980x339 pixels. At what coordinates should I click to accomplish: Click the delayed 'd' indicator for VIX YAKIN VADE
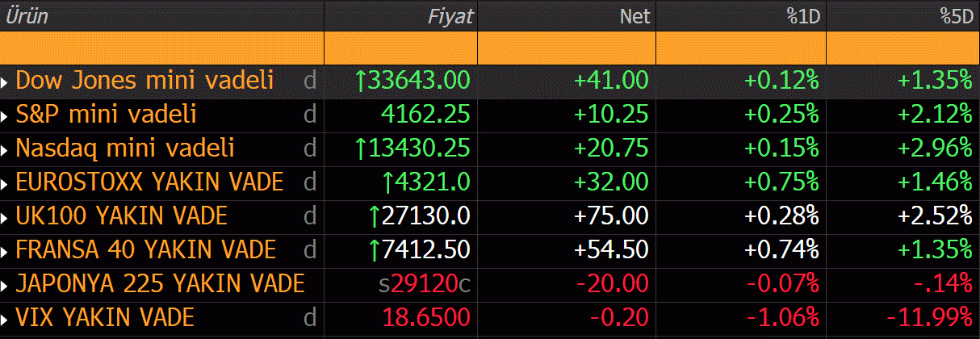click(x=309, y=318)
